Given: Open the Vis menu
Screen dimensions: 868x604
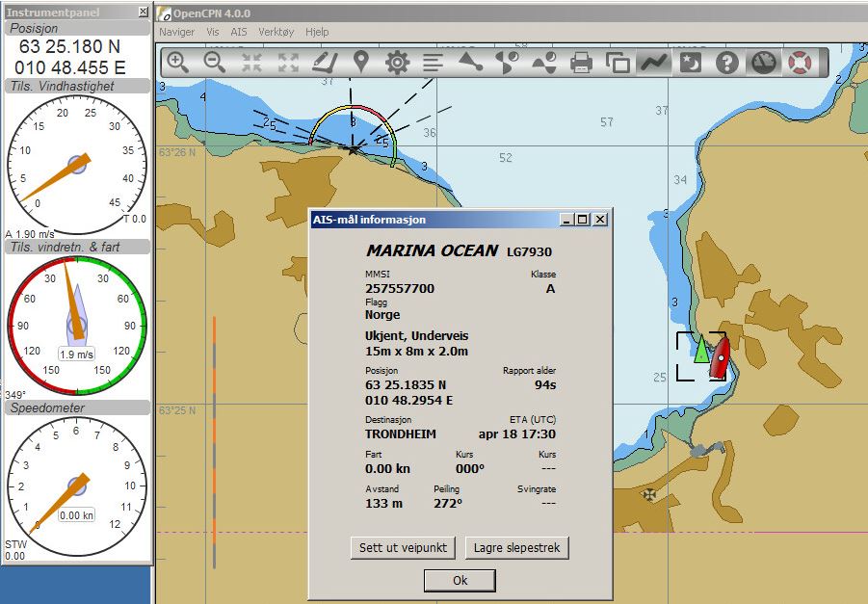Looking at the screenshot, I should tap(213, 32).
